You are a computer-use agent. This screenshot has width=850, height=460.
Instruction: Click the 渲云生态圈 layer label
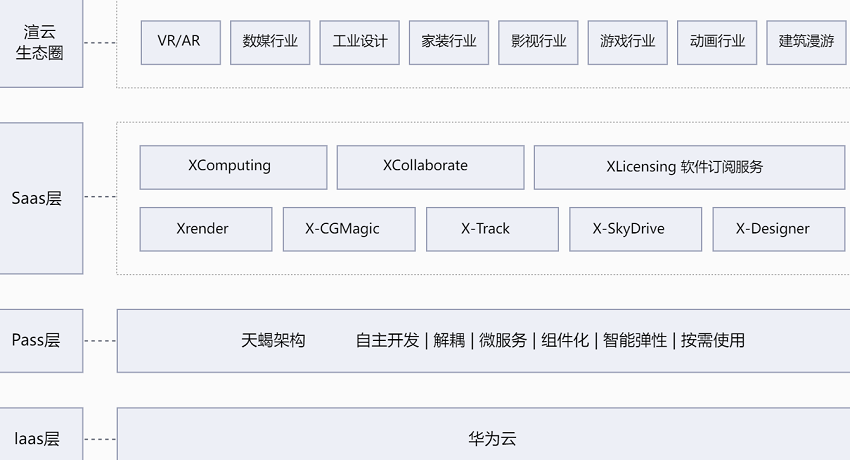coord(41,43)
